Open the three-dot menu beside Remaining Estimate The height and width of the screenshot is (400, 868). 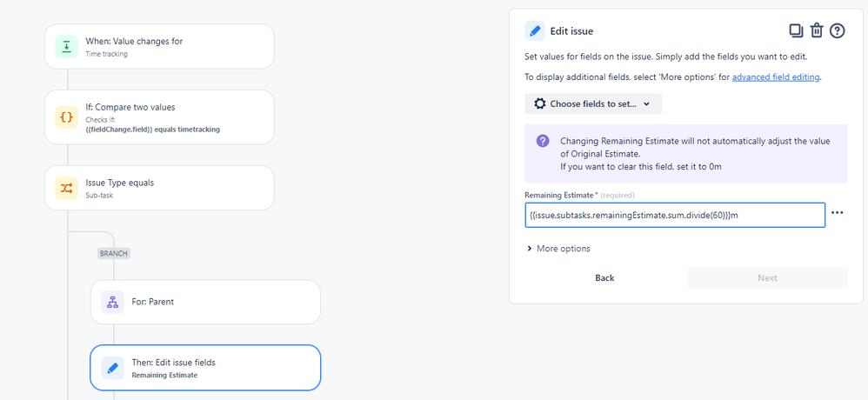(838, 212)
